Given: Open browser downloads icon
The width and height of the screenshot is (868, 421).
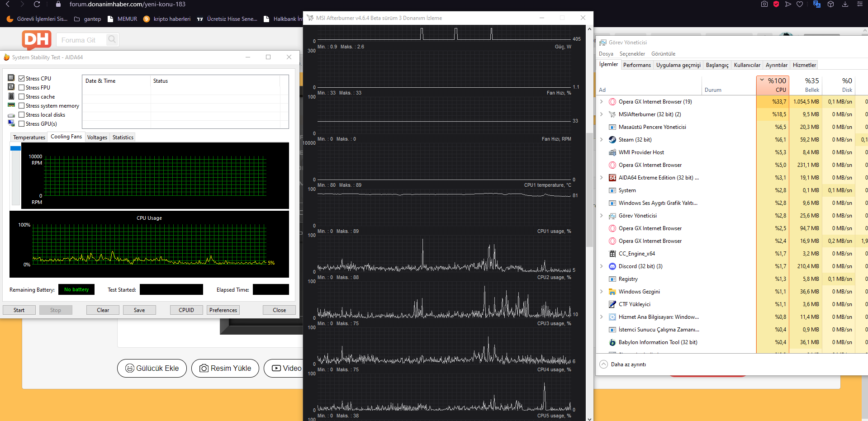Looking at the screenshot, I should [845, 4].
